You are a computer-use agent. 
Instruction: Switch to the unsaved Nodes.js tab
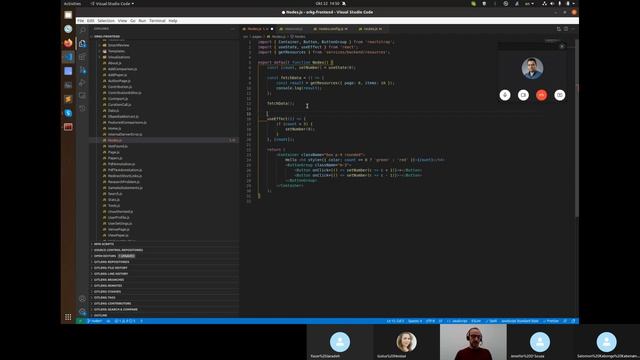coord(258,29)
